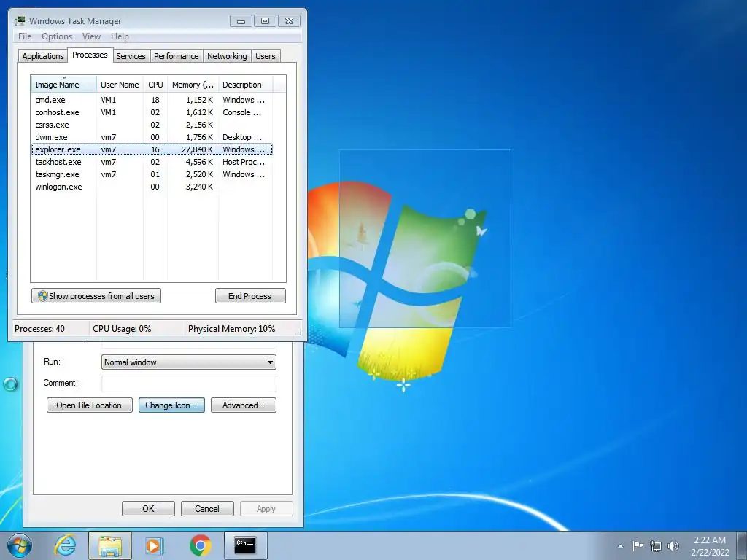747x560 pixels.
Task: Minimize the Task Manager window
Action: click(241, 21)
